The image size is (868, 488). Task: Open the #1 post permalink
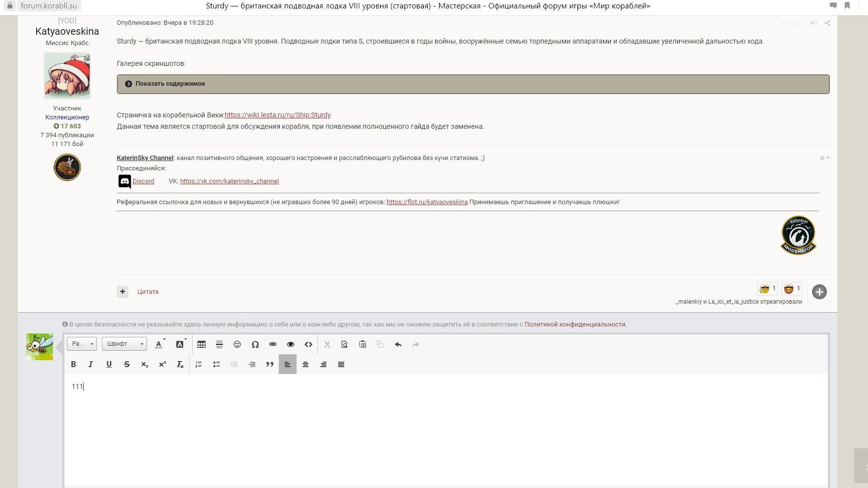[814, 23]
